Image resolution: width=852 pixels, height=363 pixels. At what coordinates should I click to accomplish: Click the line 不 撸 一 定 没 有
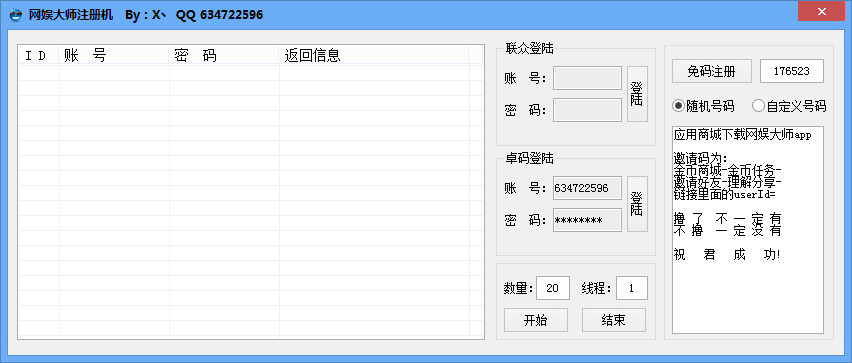click(728, 230)
